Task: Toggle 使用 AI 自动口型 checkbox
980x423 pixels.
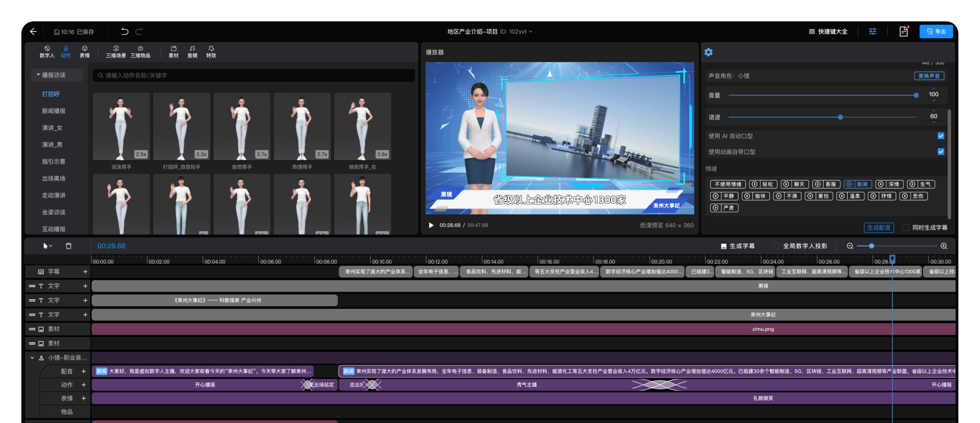Action: point(940,136)
